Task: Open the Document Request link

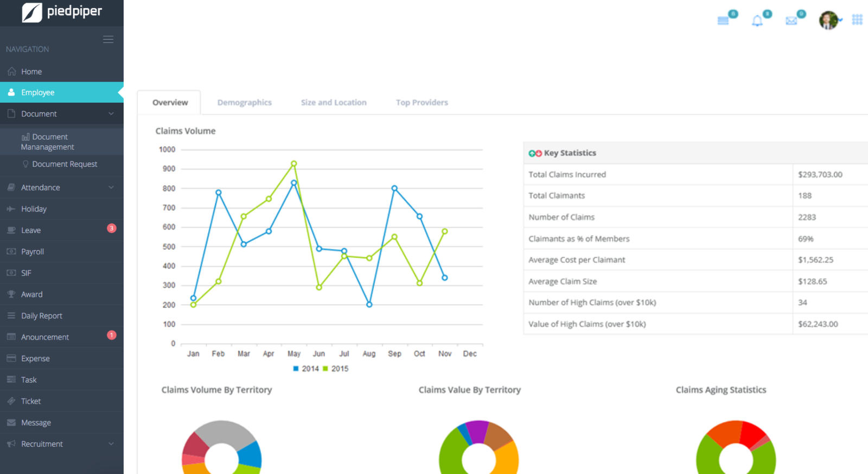Action: click(64, 164)
